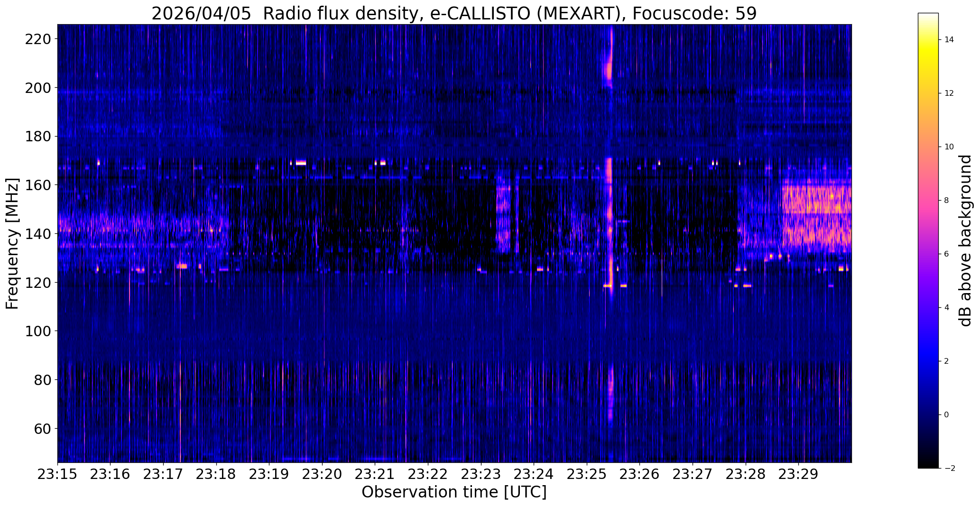Screen dimensions: 980x506
Task: Select the 23:28 time tick label
Action: 746,474
